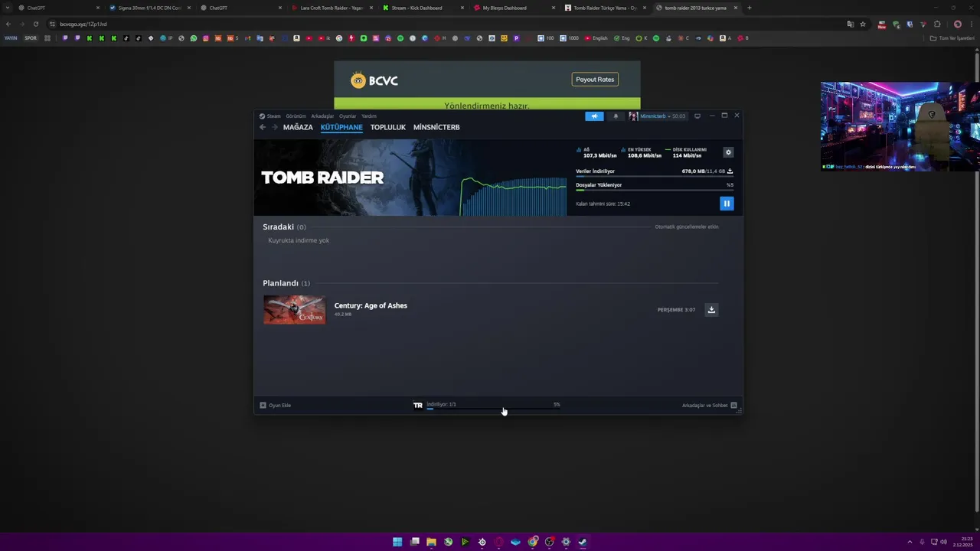This screenshot has height=551, width=980.
Task: Open the browser tab search dropdown
Action: (8, 8)
